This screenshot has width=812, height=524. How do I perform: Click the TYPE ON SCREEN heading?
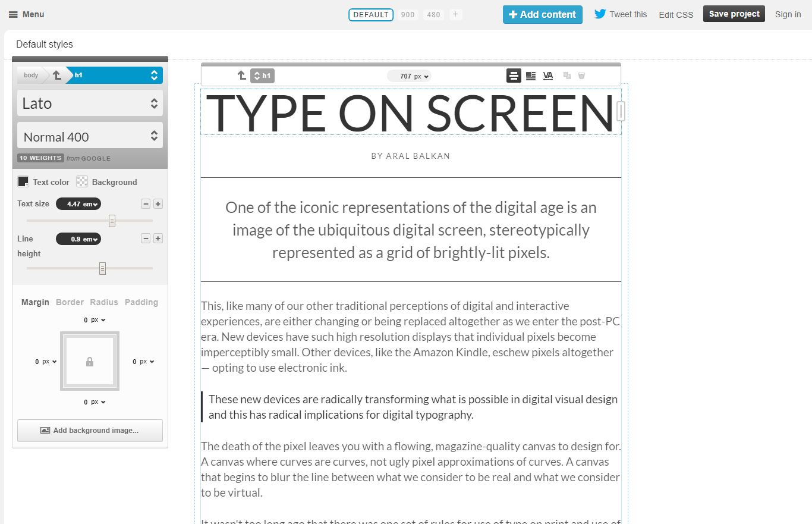410,112
